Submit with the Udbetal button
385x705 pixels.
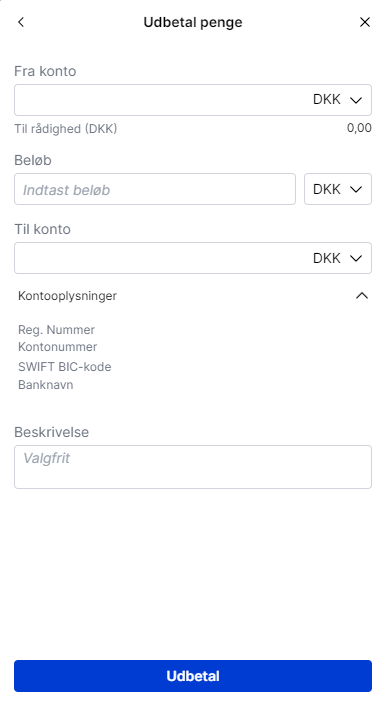(x=192, y=676)
